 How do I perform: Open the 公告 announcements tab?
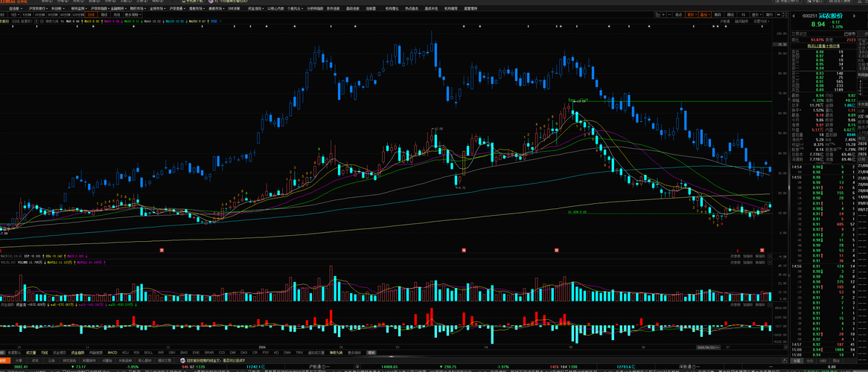(51, 360)
